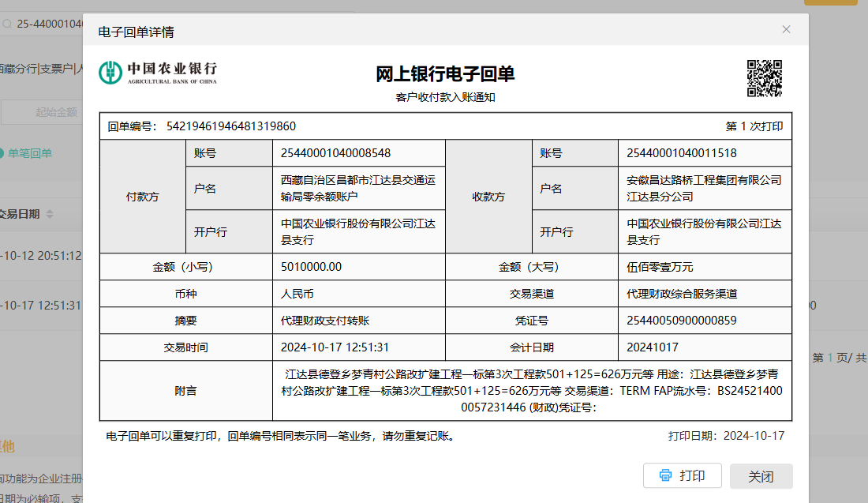Click the amount value 5010000.00
Image resolution: width=868 pixels, height=503 pixels.
pos(312,267)
